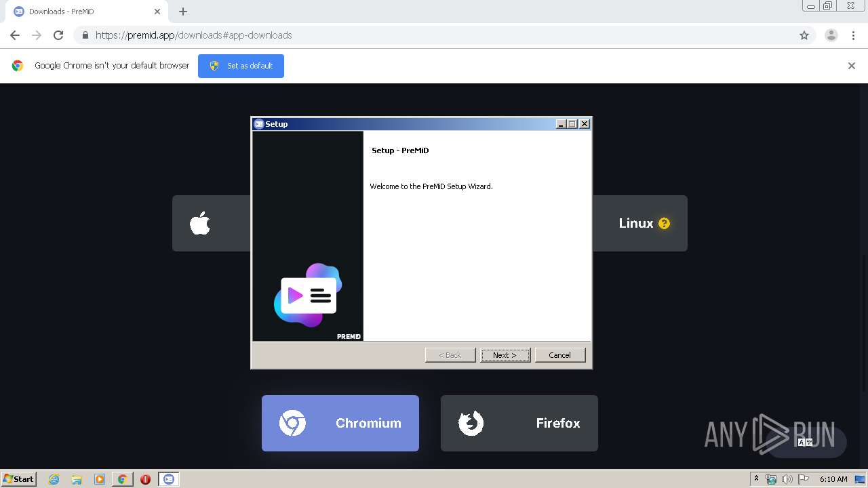This screenshot has width=868, height=488.
Task: Minimize the Setup dialog window
Action: tap(561, 124)
